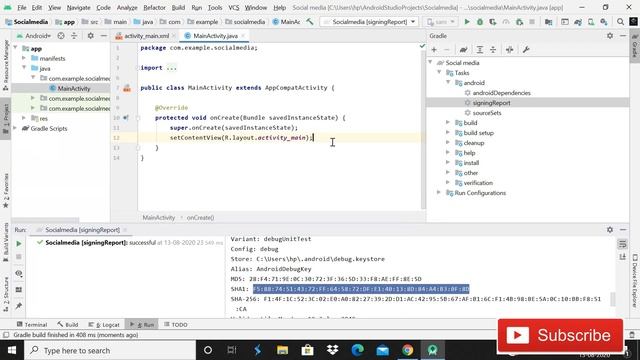Open the Refactor menu
Screen dimensions: 640x360
(154, 8)
